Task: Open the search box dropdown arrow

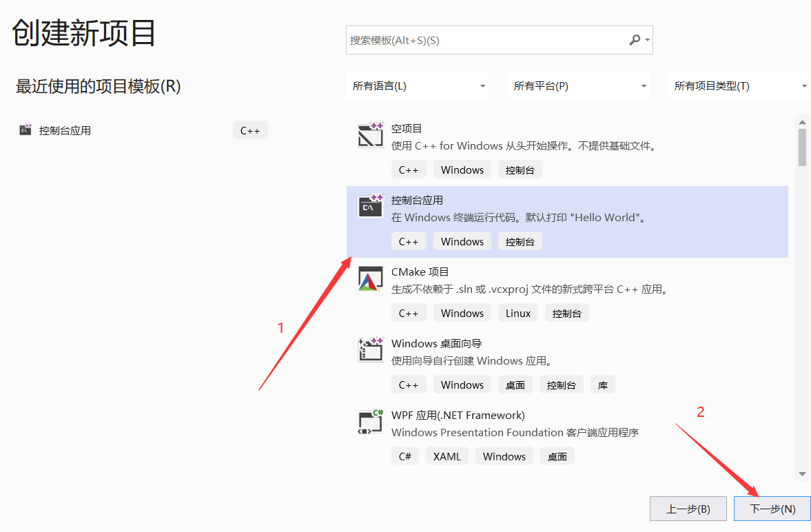Action: (647, 41)
